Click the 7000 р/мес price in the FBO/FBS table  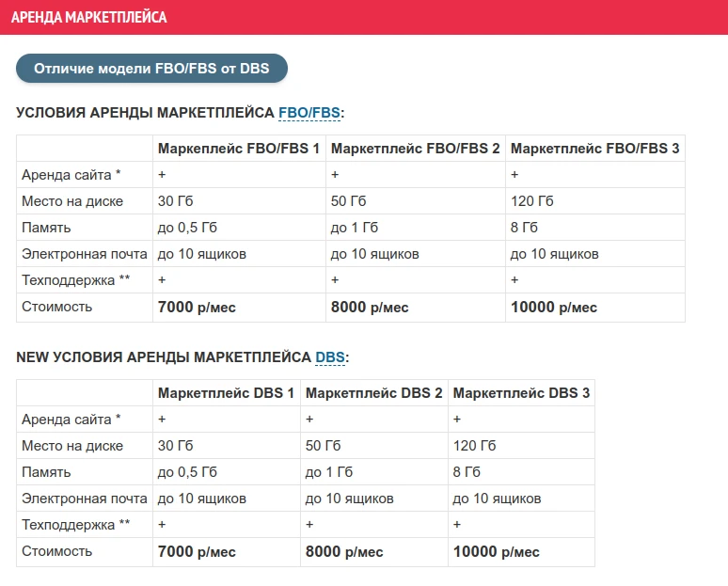(x=197, y=308)
